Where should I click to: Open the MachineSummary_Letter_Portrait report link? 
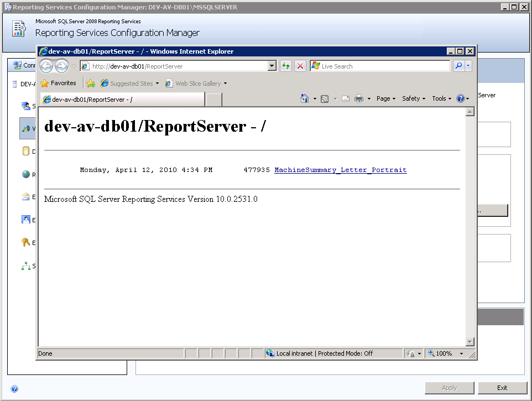340,170
